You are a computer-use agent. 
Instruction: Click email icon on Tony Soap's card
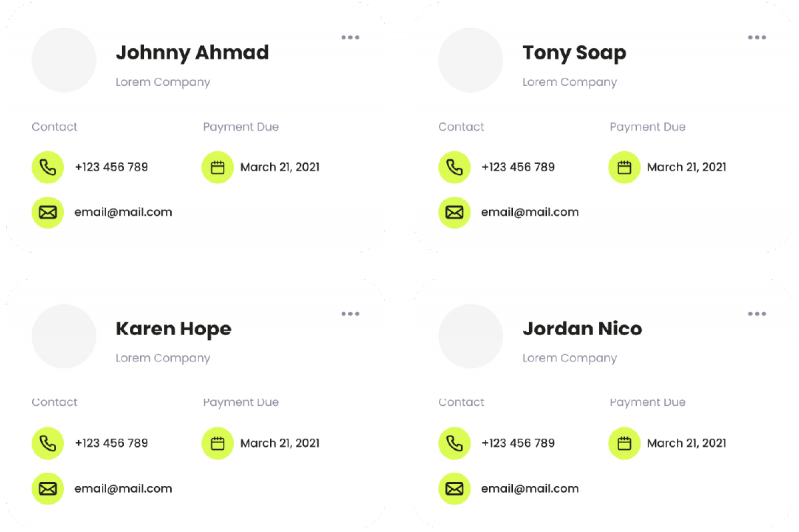click(454, 212)
